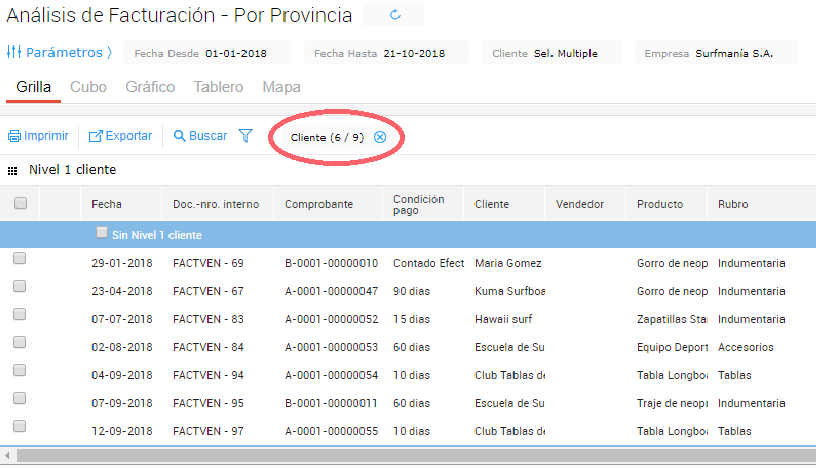This screenshot has height=468, width=816.
Task: Click comprobante A-0001-00000047
Action: pyautogui.click(x=332, y=292)
